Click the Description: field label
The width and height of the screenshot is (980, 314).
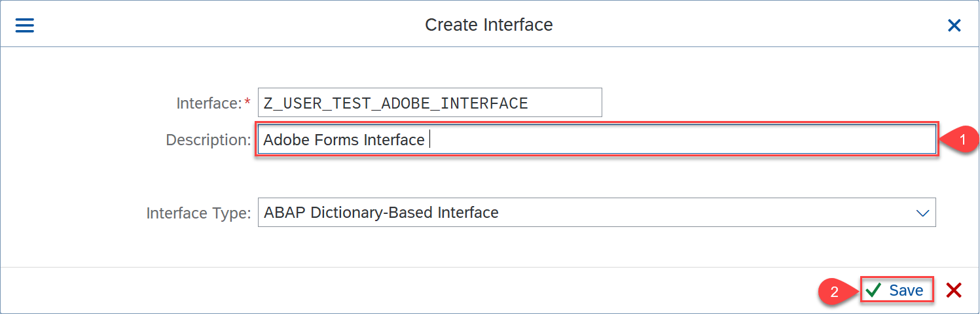(208, 140)
